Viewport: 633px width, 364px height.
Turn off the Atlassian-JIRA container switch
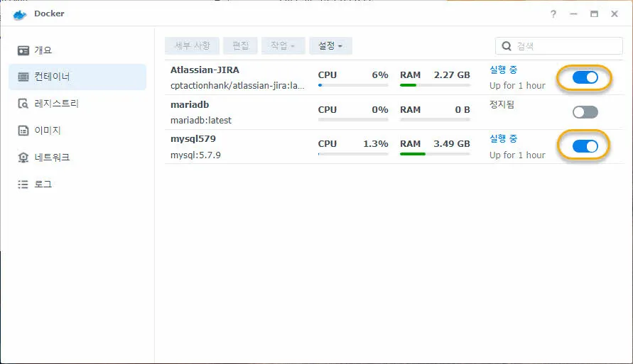[x=585, y=77]
